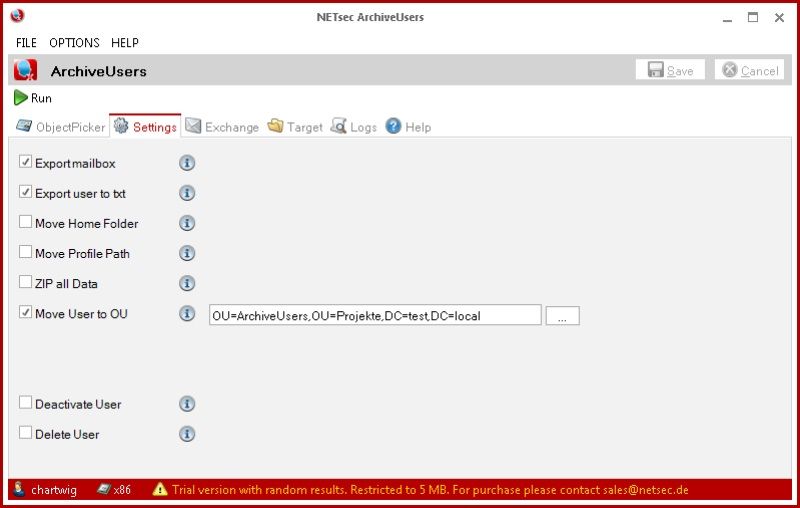
Task: Click the green Run play icon
Action: (x=20, y=98)
